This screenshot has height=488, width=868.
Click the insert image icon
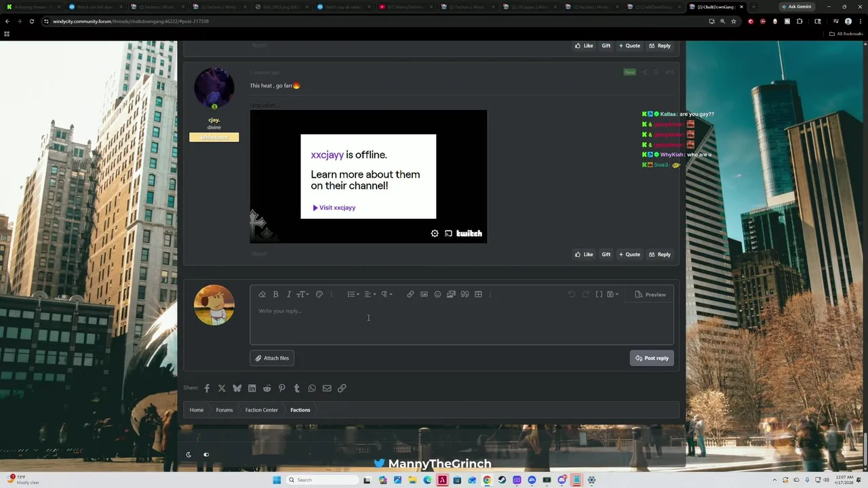424,294
